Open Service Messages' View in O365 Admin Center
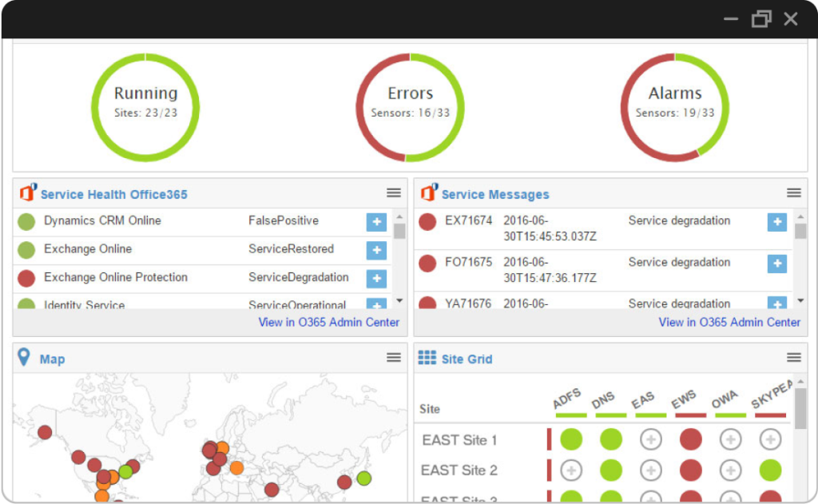 pos(729,323)
